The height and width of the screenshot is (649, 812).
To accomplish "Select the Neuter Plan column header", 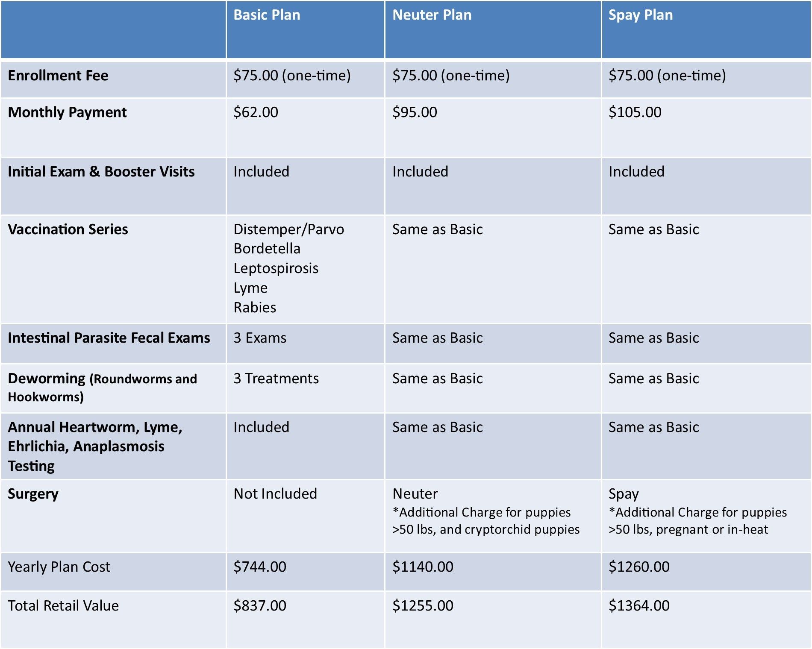I will click(432, 15).
